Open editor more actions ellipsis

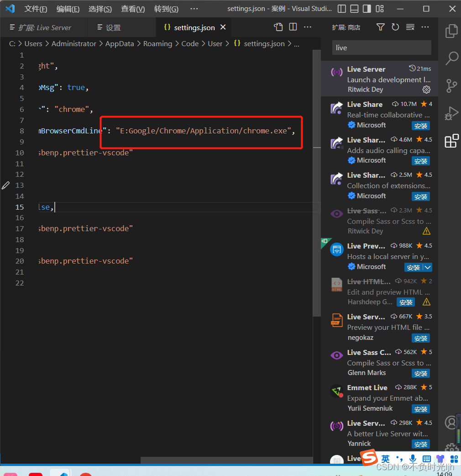pos(308,27)
